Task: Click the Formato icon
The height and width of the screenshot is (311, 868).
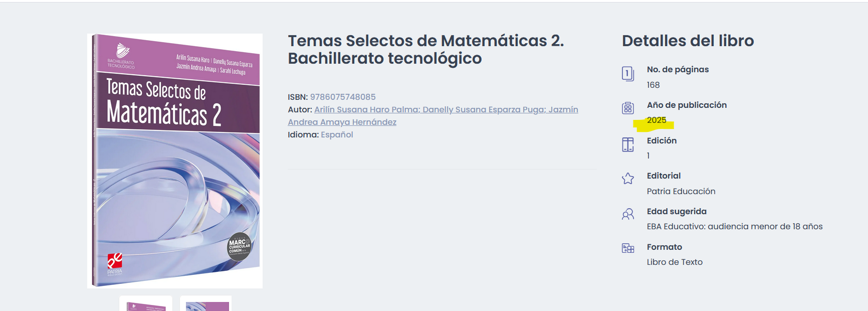Action: (628, 248)
